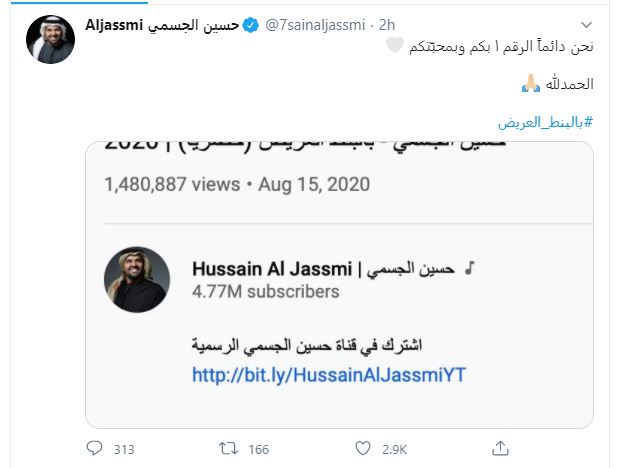Click the 4.77M subscribers text
The image size is (618, 468).
tap(265, 292)
